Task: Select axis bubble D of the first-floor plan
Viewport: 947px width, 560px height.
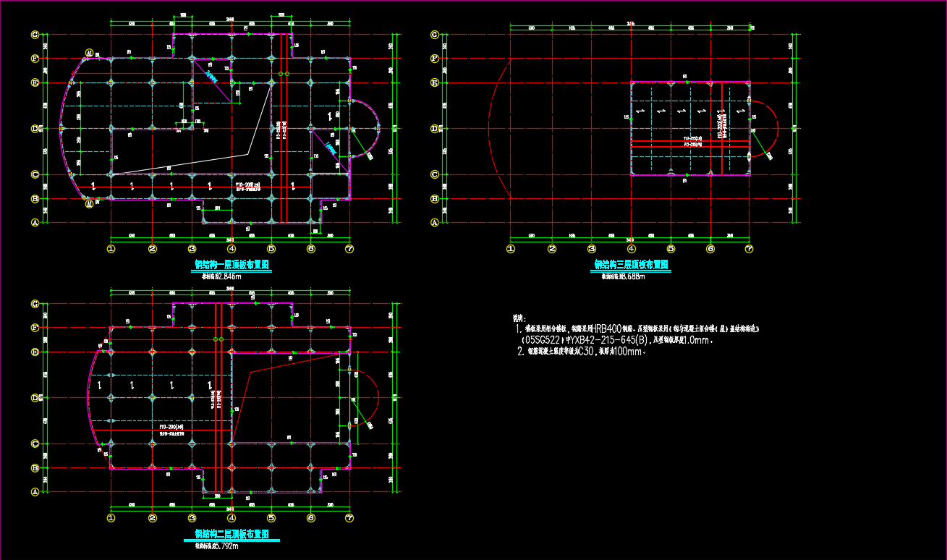Action: pos(34,129)
